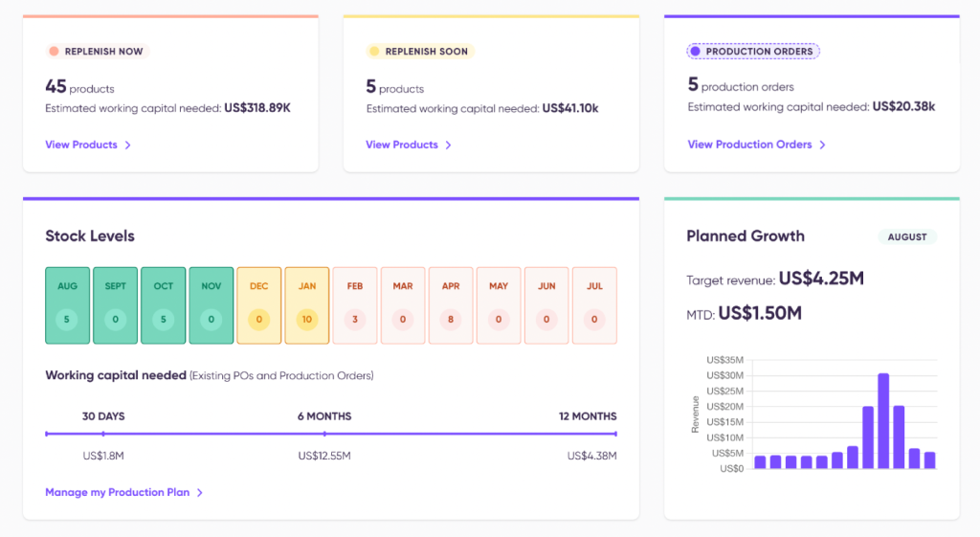Select the DEC stock level tile
Screen dimensions: 980x537
click(258, 304)
